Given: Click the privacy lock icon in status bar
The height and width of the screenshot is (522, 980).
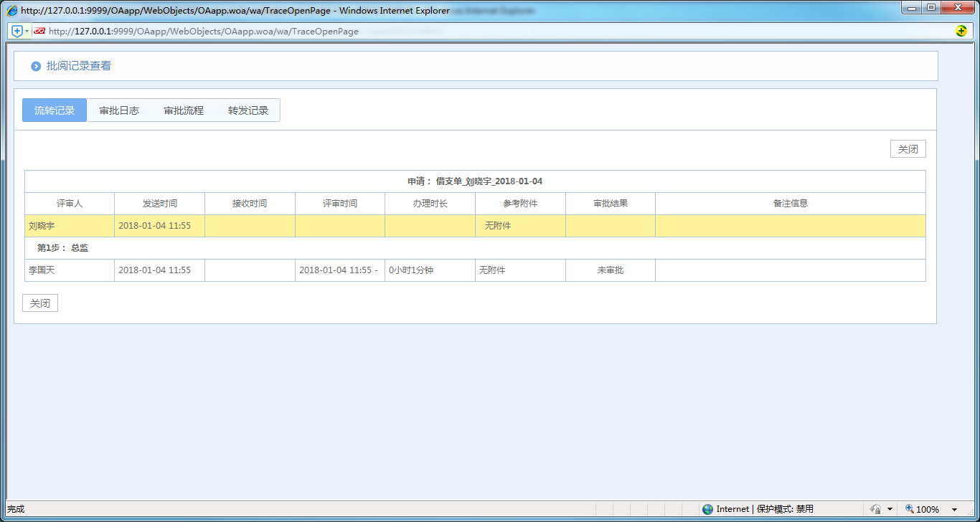Looking at the screenshot, I should coord(875,509).
